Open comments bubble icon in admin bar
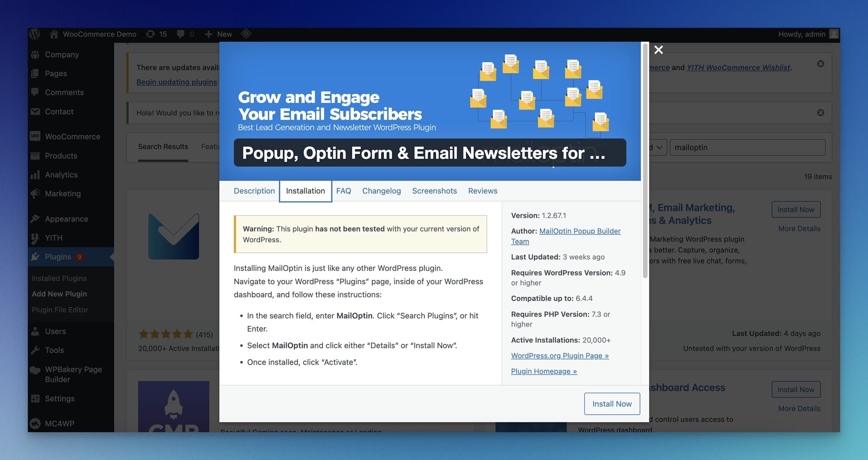Screen dimensions: 868x460 pos(181,34)
